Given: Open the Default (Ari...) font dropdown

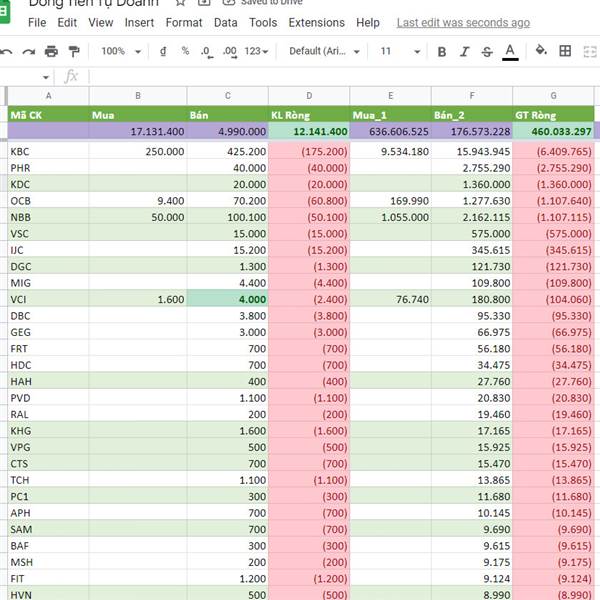Looking at the screenshot, I should pyautogui.click(x=324, y=51).
